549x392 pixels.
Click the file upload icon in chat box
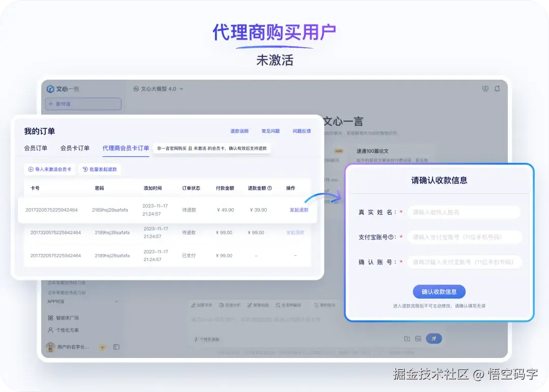coord(407,339)
